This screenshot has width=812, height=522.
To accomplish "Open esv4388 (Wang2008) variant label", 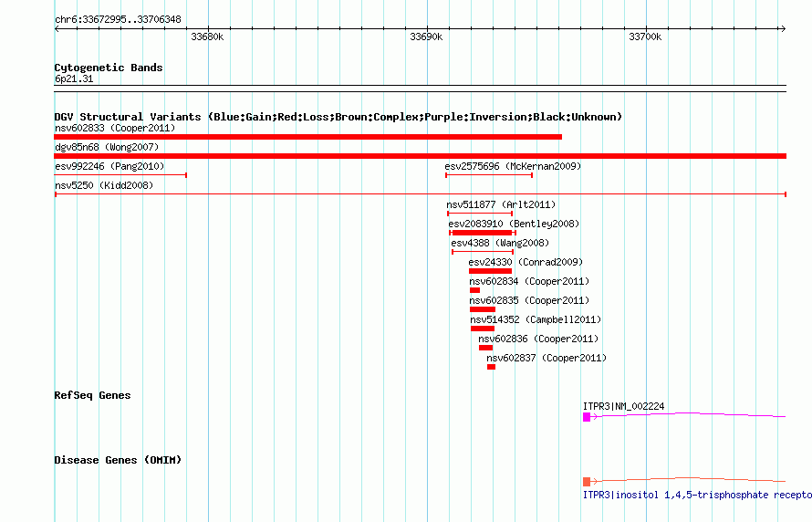I will [x=500, y=243].
